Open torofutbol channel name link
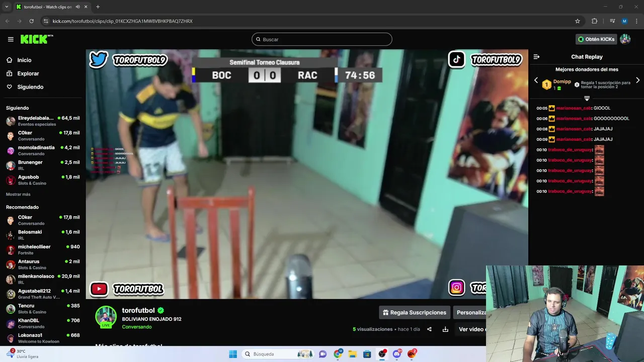Viewport: 644px width, 362px height. point(138,310)
